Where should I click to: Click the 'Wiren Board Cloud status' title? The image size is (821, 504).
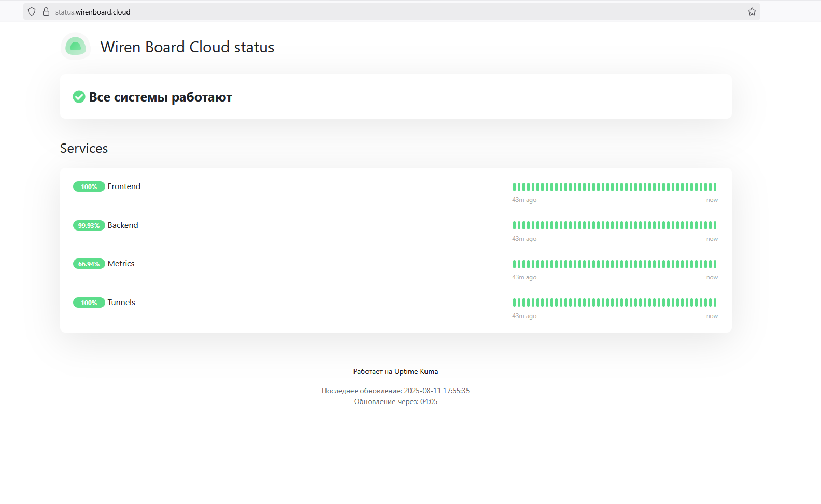[187, 47]
